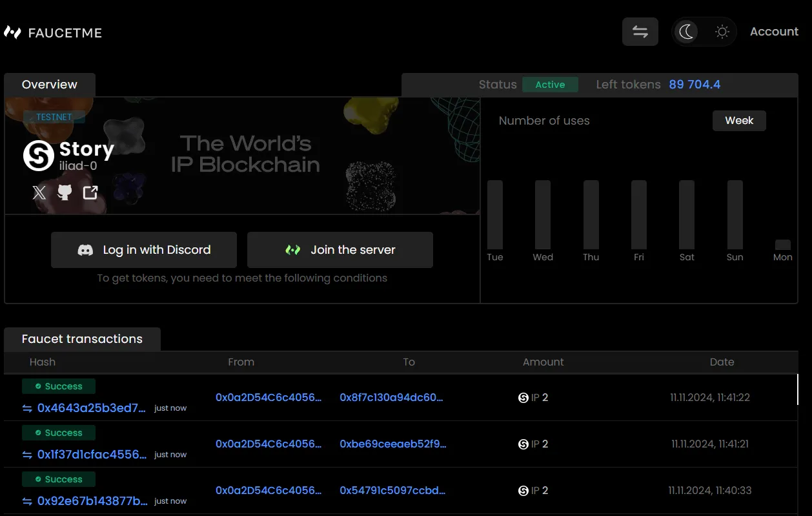
Task: Open recipient address 0xbe69ceeaeb52f9 link
Action: tap(392, 444)
